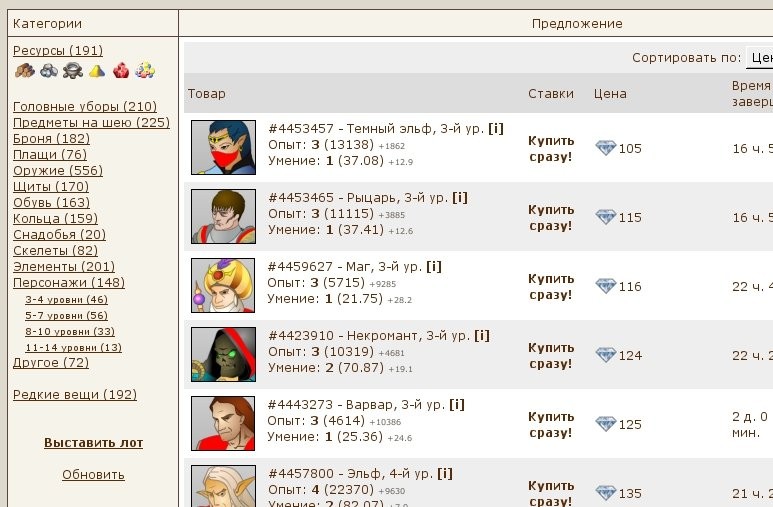Screen dimensions: 773x507
Task: Select the yellow sulfur resource icon
Action: click(97, 72)
